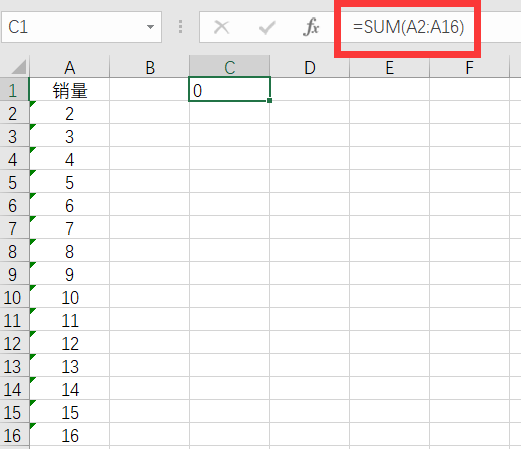Click cell A3 with value 3
The height and width of the screenshot is (449, 521).
[69, 135]
